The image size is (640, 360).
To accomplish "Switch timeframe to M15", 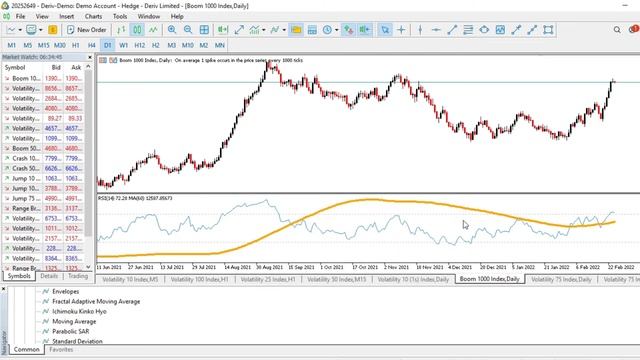I will coord(43,45).
